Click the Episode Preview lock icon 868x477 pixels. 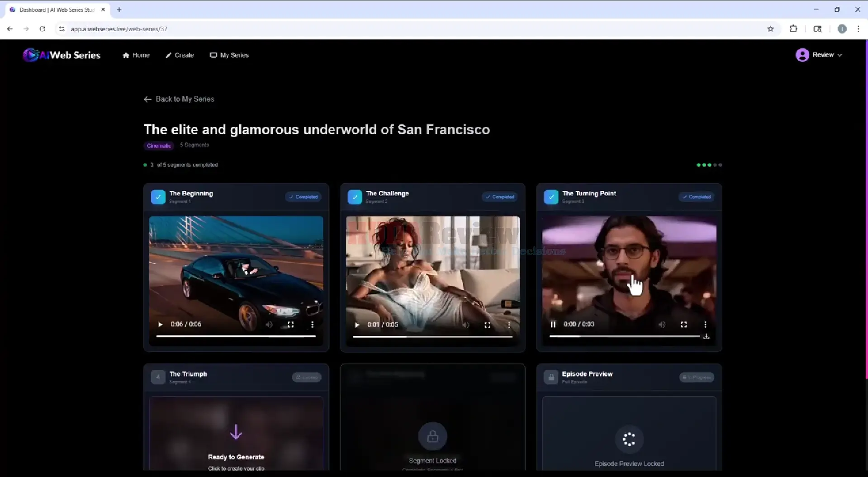[x=551, y=377]
